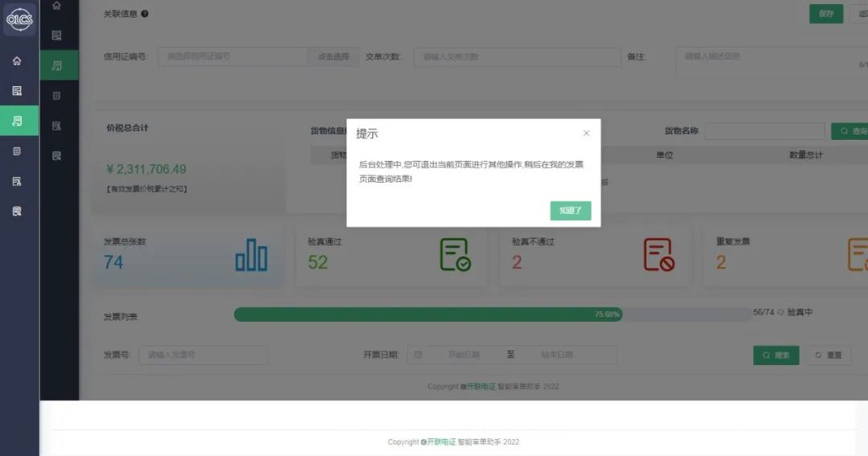Click the 验真中 loading spinner icon
Image resolution: width=868 pixels, height=456 pixels.
click(x=780, y=312)
